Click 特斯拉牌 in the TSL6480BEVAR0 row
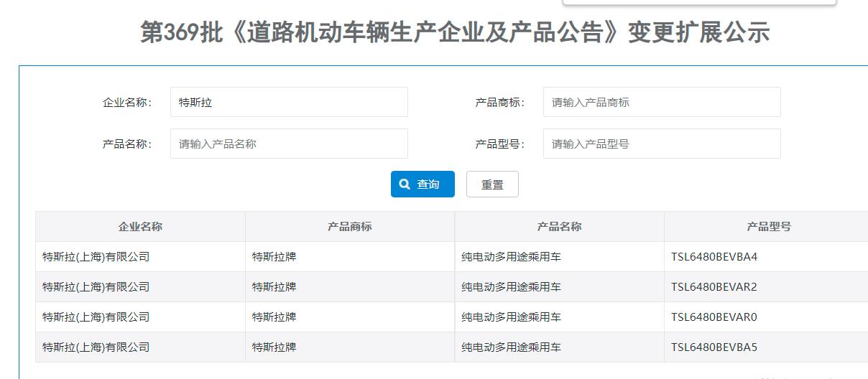The height and width of the screenshot is (379, 868). pyautogui.click(x=274, y=317)
